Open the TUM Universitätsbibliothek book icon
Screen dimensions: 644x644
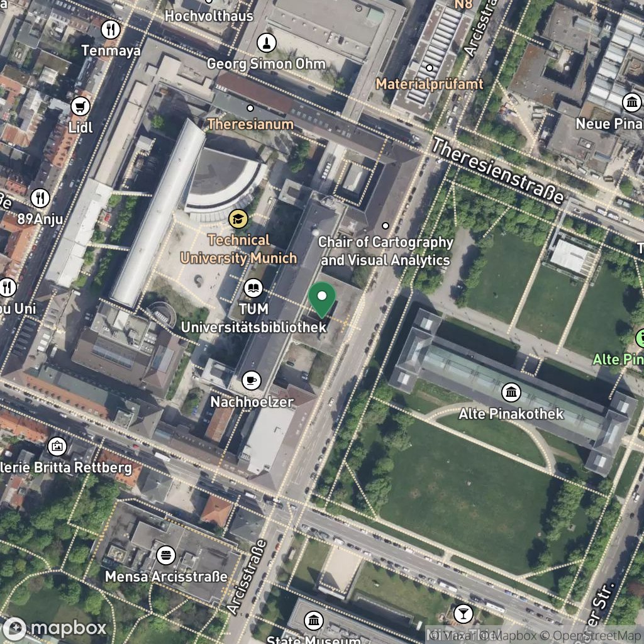coord(253,288)
